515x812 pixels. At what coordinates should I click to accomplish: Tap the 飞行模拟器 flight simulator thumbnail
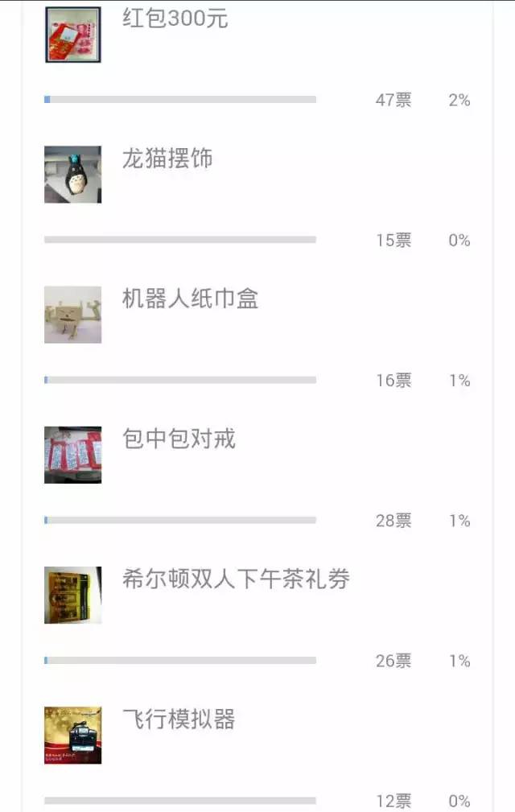tap(72, 735)
